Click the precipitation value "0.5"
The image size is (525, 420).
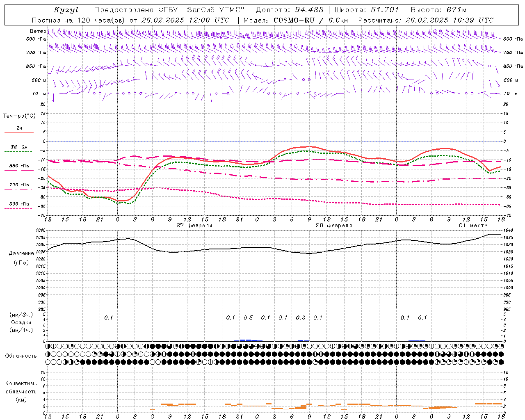[248, 318]
